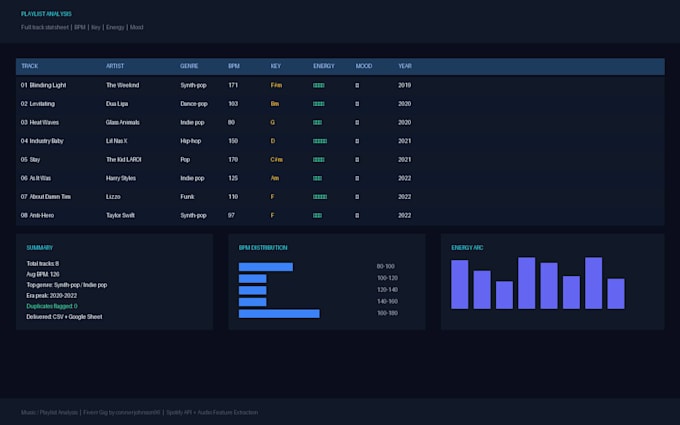Click the 100-120 range label
Screen dimensions: 680x425
[x=387, y=278]
